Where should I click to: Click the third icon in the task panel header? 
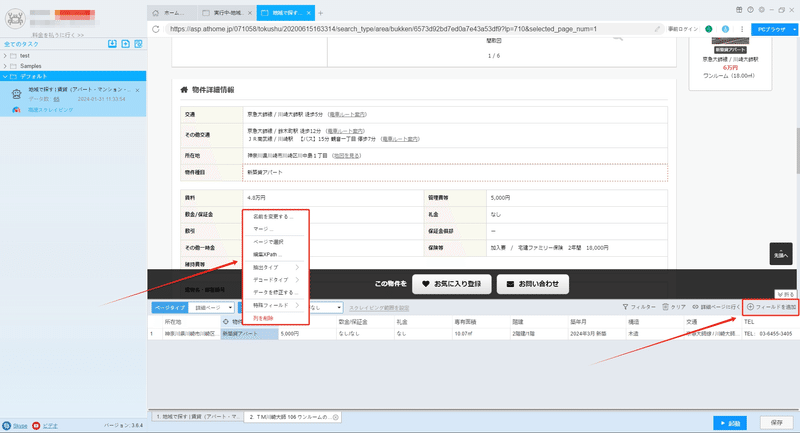click(138, 44)
